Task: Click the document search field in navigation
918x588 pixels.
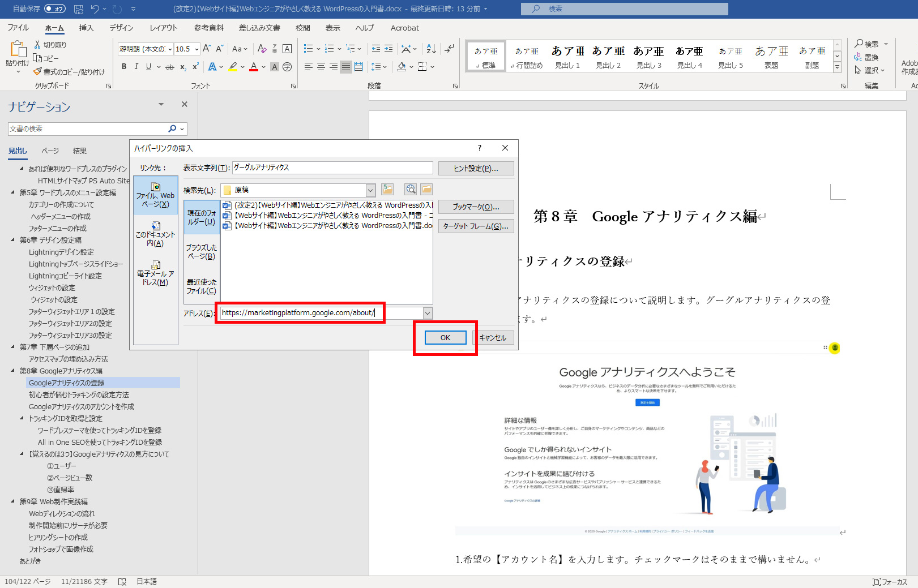Action: coord(89,129)
